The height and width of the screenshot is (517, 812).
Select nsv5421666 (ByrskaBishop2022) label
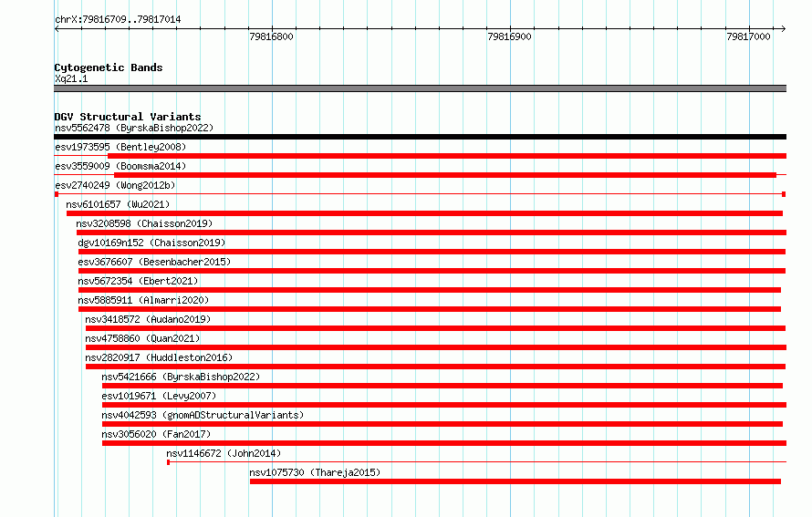[181, 377]
